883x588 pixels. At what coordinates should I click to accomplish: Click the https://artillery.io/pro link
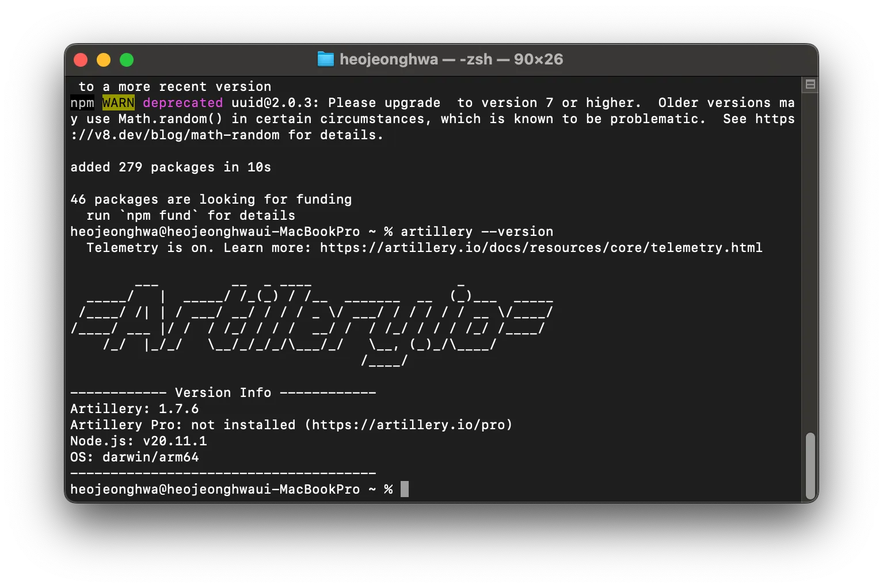click(x=408, y=425)
